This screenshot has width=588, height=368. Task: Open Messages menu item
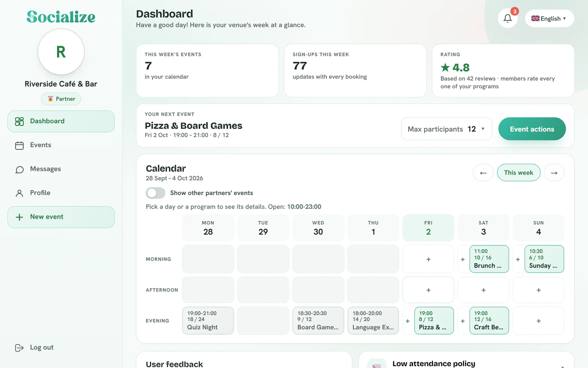pyautogui.click(x=61, y=169)
